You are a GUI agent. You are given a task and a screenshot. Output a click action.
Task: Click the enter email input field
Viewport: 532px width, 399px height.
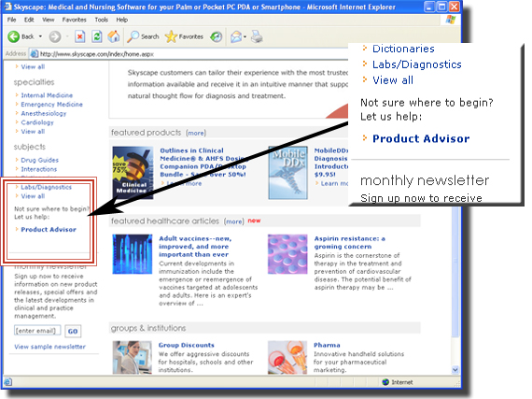coord(37,331)
